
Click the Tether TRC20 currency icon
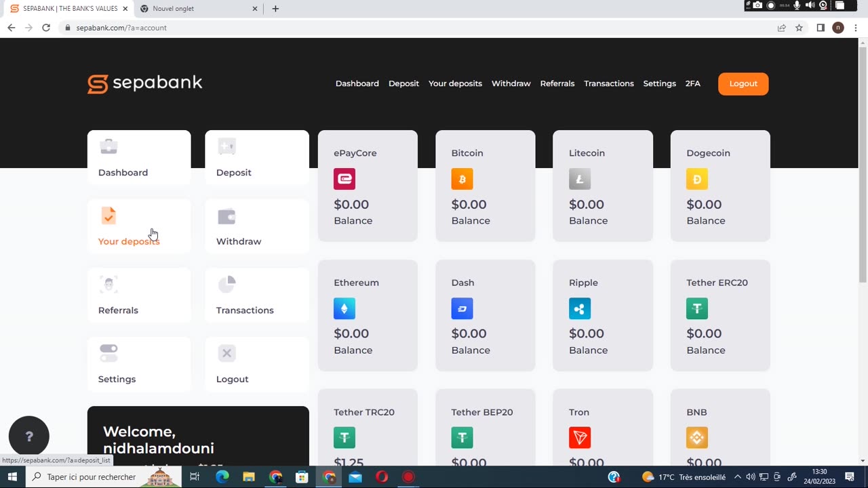[x=344, y=438]
